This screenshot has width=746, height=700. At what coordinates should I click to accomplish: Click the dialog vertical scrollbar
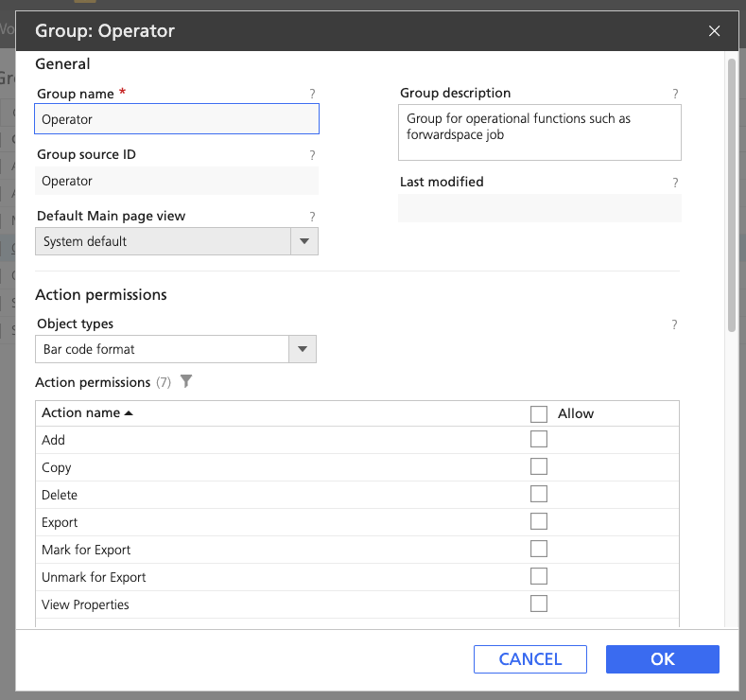732,194
